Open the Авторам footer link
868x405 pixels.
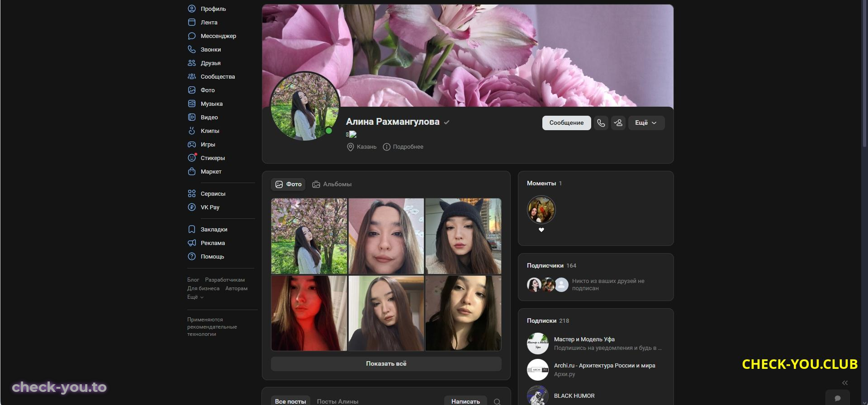click(236, 288)
